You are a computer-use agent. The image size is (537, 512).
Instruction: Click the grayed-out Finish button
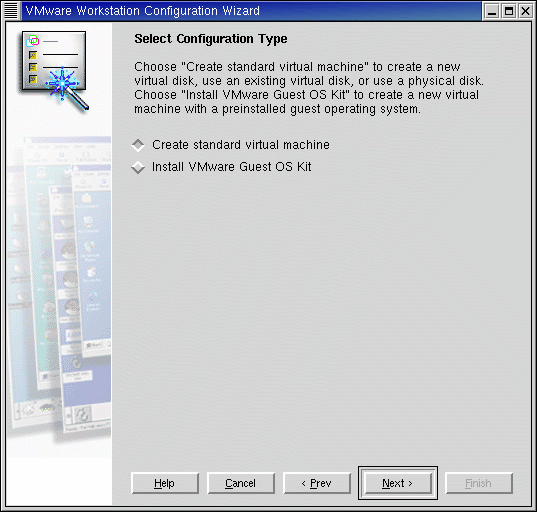tap(479, 483)
